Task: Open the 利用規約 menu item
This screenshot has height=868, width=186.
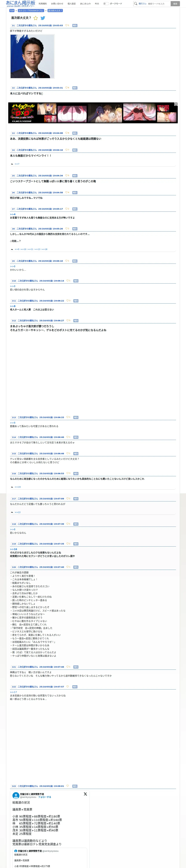Action: point(43,4)
